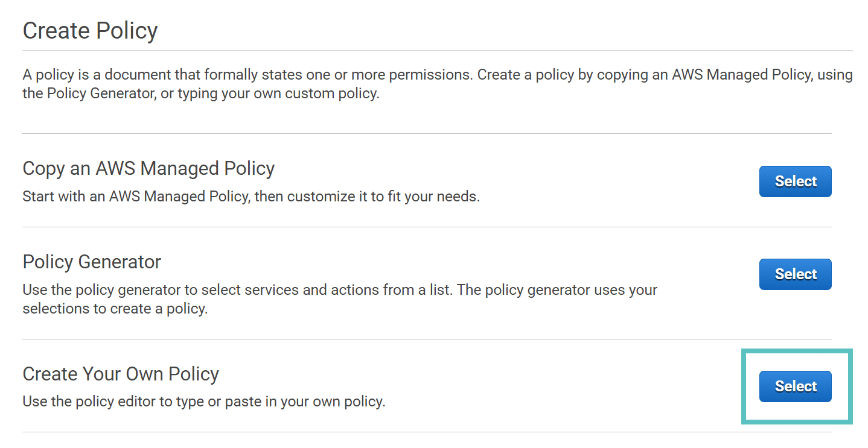This screenshot has height=448, width=868.
Task: Click the Policy Generator heading
Action: coord(91,262)
